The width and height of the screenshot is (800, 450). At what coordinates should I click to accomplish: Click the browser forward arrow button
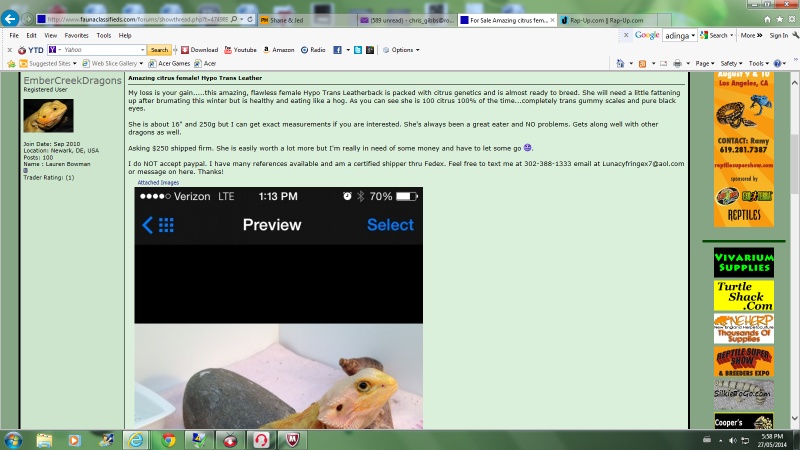coord(28,19)
